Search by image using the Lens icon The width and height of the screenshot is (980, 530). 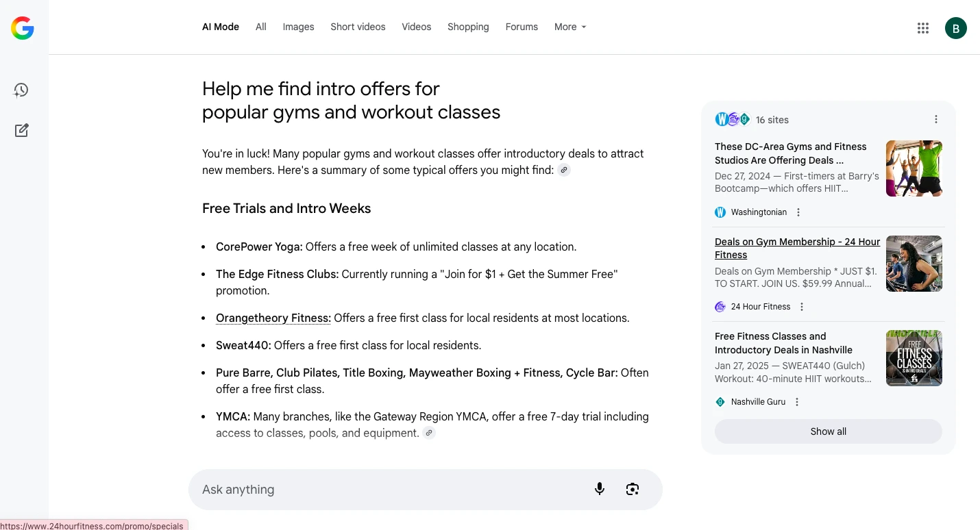pos(632,489)
